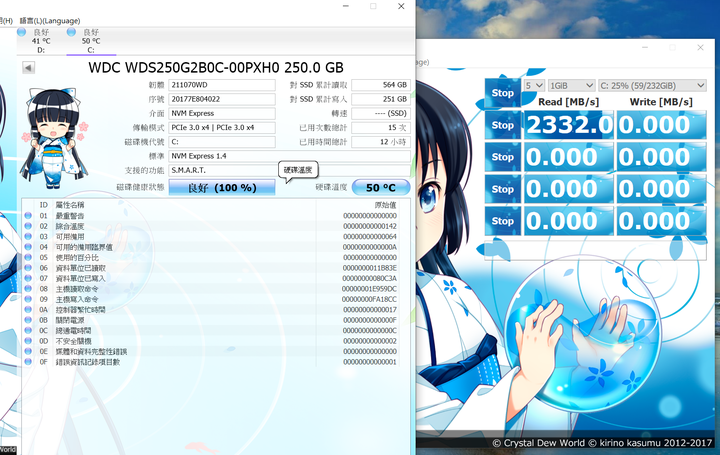
Task: Click status orb for attribute 01
Action: 28,215
